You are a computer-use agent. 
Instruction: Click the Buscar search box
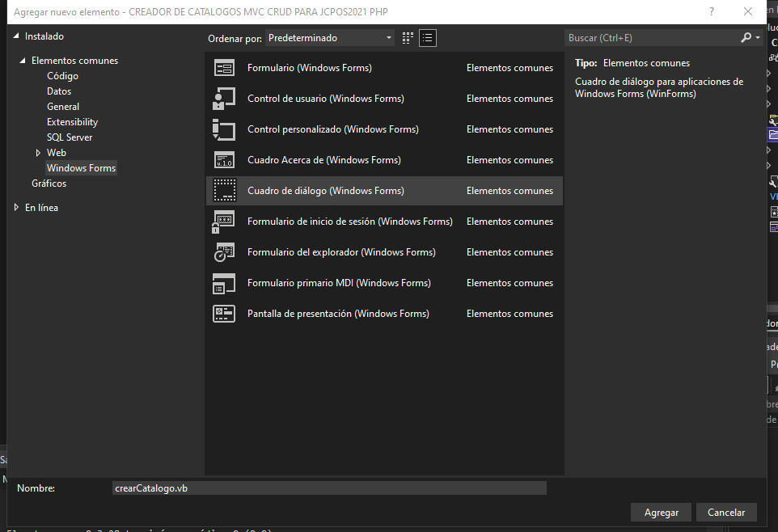(651, 38)
